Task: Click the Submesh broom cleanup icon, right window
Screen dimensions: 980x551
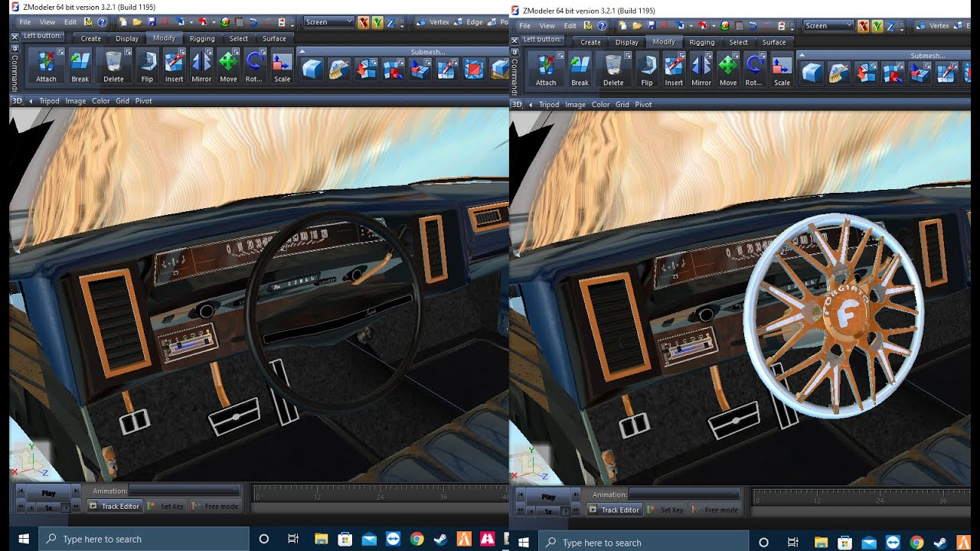Action: (x=839, y=73)
